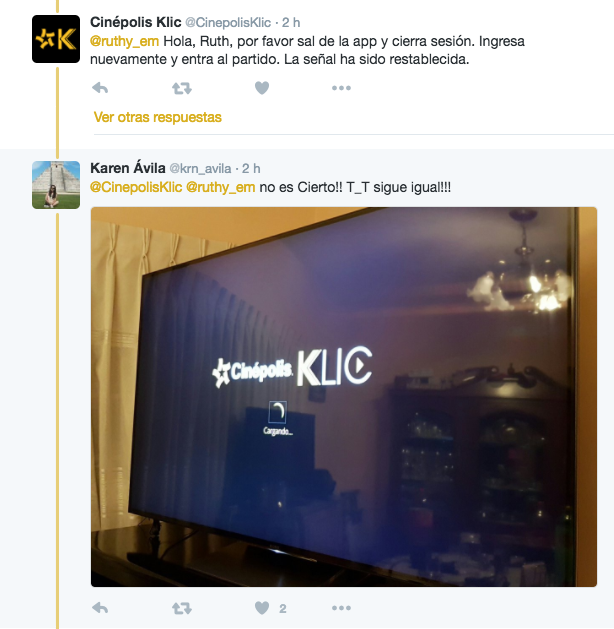Open the Cinépolis Klic display name
The width and height of the screenshot is (614, 629).
pyautogui.click(x=136, y=22)
